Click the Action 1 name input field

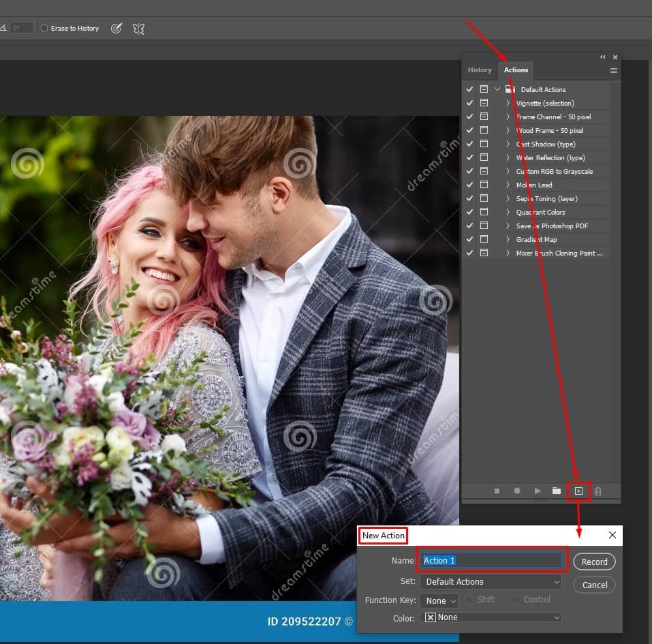click(x=491, y=559)
